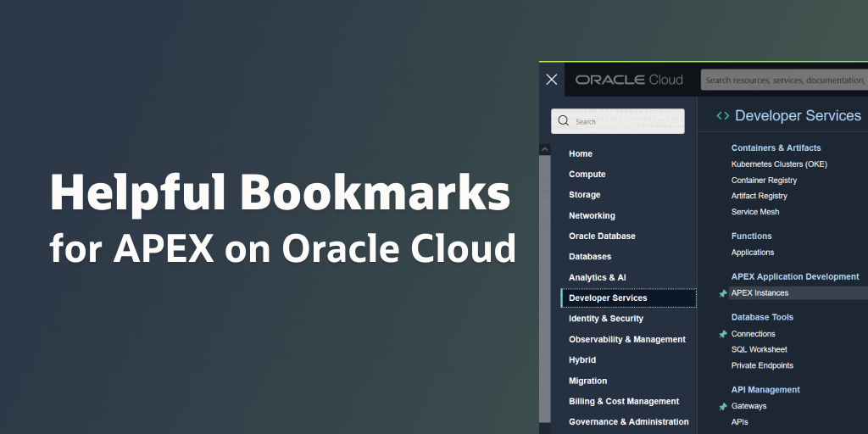The width and height of the screenshot is (868, 434).
Task: Open API Management heading link
Action: tap(765, 390)
